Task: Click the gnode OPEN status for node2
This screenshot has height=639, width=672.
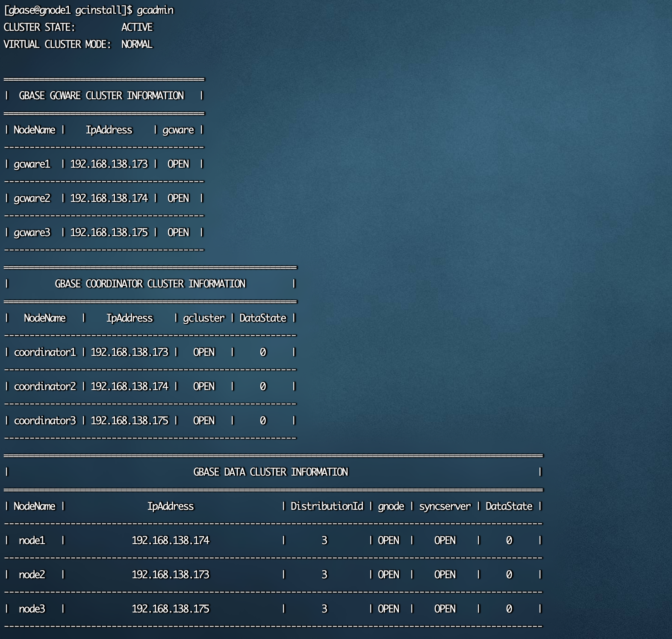Action: coord(389,575)
